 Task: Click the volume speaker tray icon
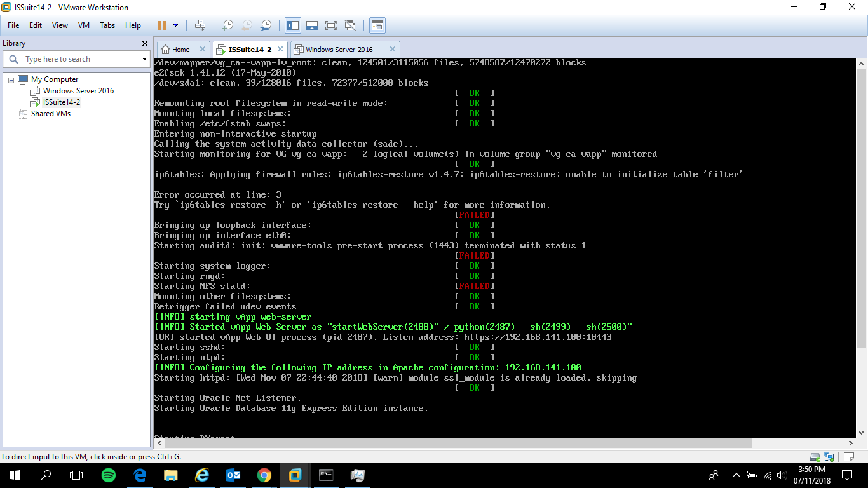click(x=783, y=475)
